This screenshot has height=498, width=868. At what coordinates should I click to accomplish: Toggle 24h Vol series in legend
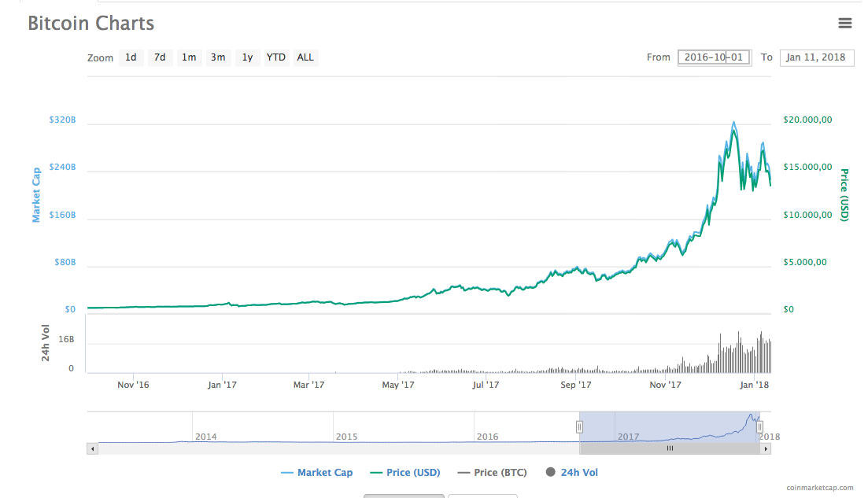(572, 473)
